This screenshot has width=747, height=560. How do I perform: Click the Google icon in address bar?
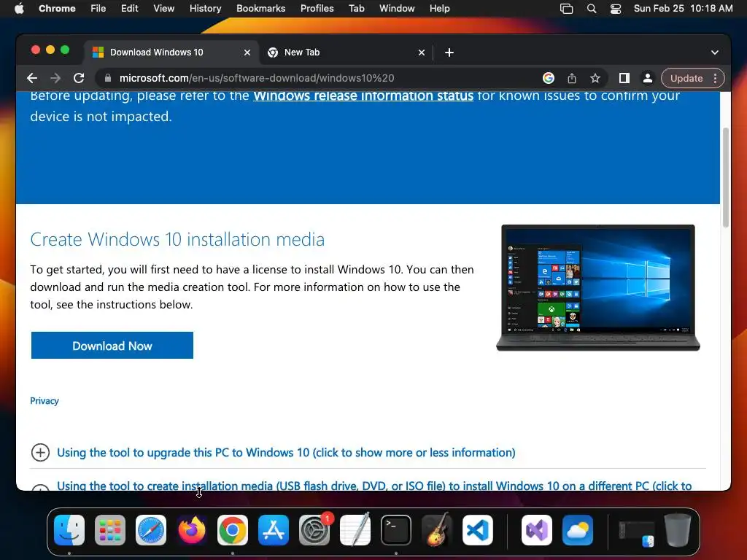tap(549, 78)
